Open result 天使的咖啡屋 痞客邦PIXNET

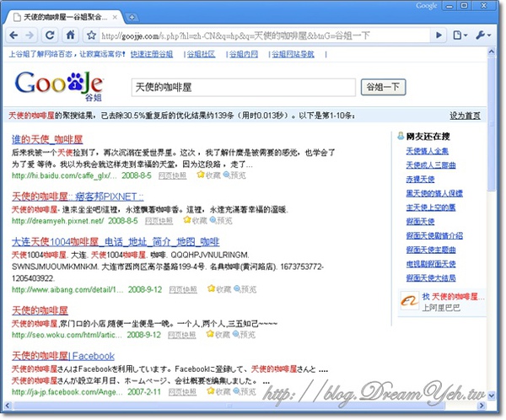78,197
